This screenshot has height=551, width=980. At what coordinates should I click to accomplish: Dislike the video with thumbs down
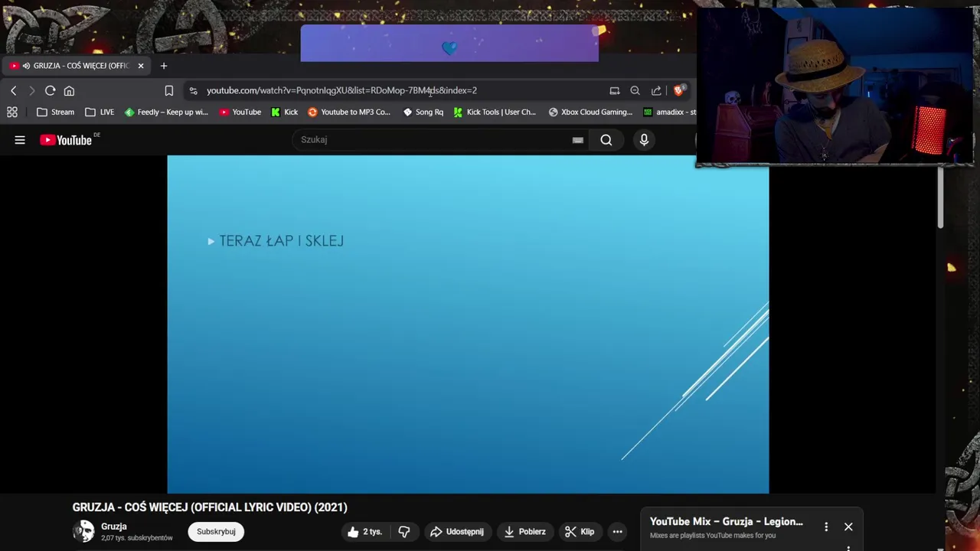404,532
